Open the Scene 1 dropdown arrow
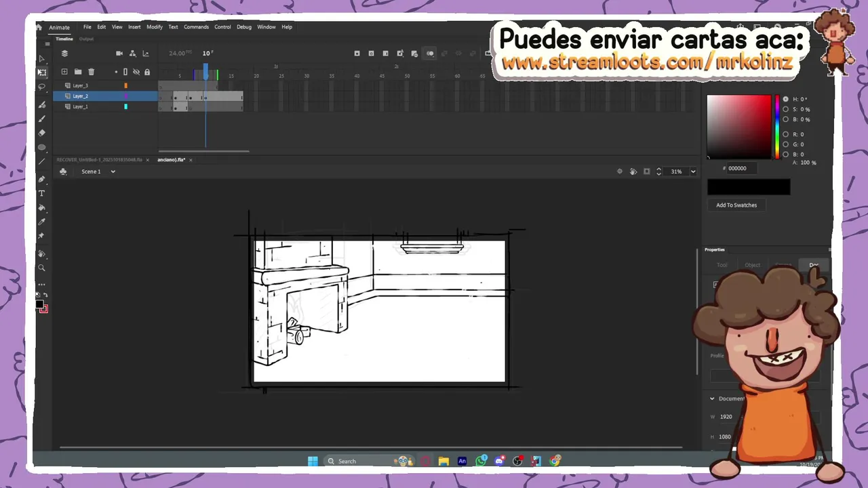The height and width of the screenshot is (488, 868). point(113,171)
